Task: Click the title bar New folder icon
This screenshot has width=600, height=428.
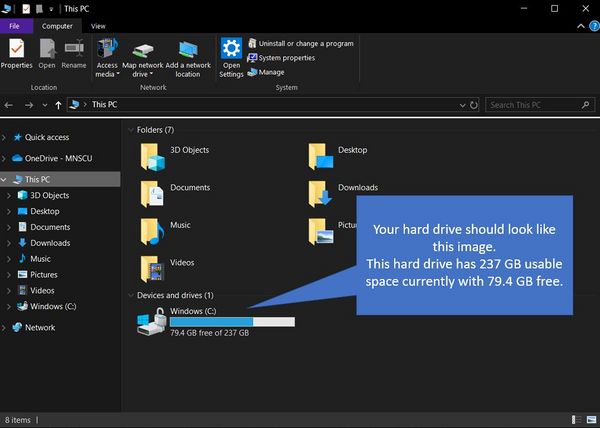Action: click(39, 9)
